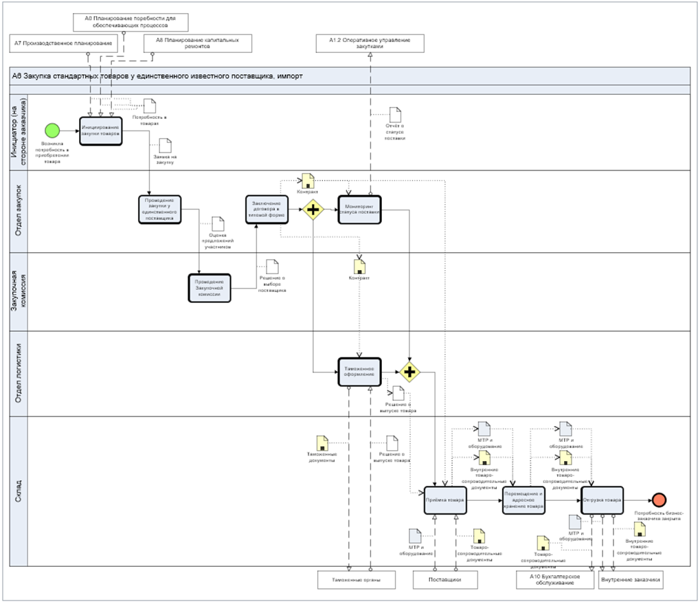Click the label Потребность бизнес-заказчика закрыта
Screen dimensions: 700x604
[x=659, y=515]
